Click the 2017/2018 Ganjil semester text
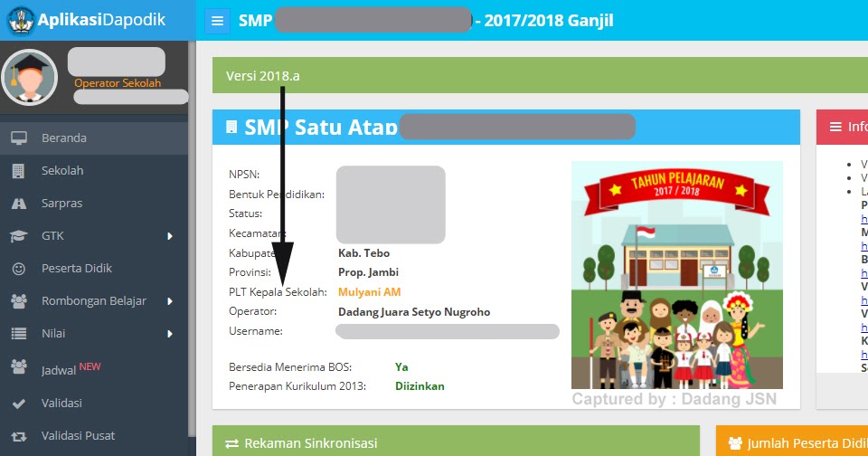The image size is (868, 456). [549, 21]
